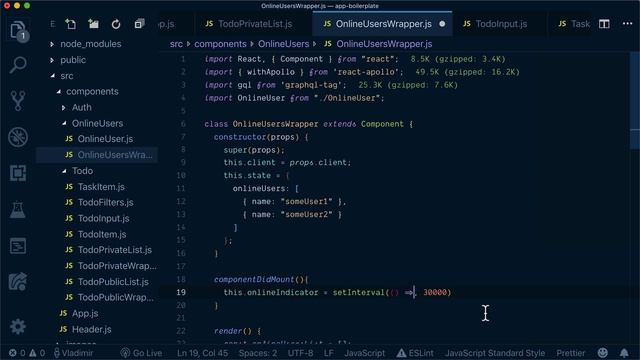Expand the public folder

[52, 60]
